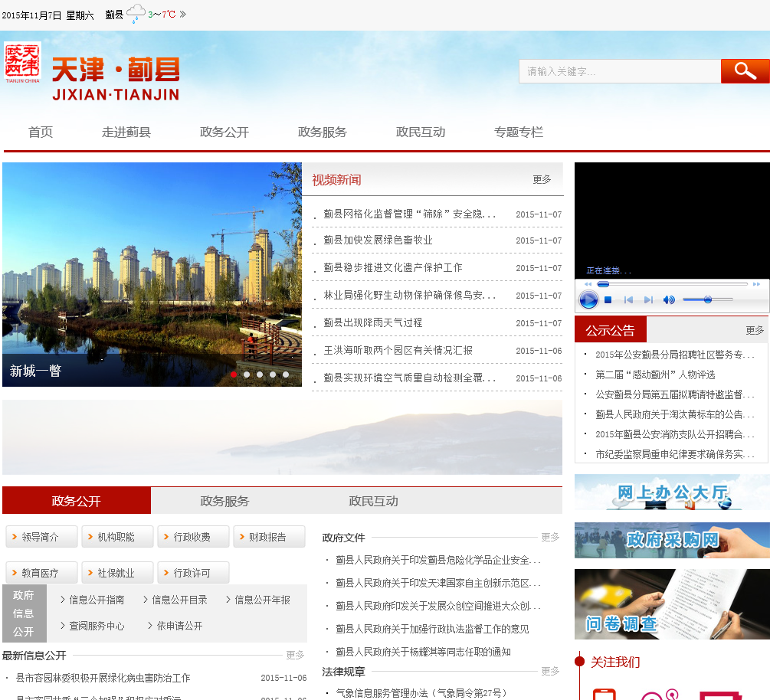
Task: Open 专题专栏 navigation item
Action: [519, 132]
